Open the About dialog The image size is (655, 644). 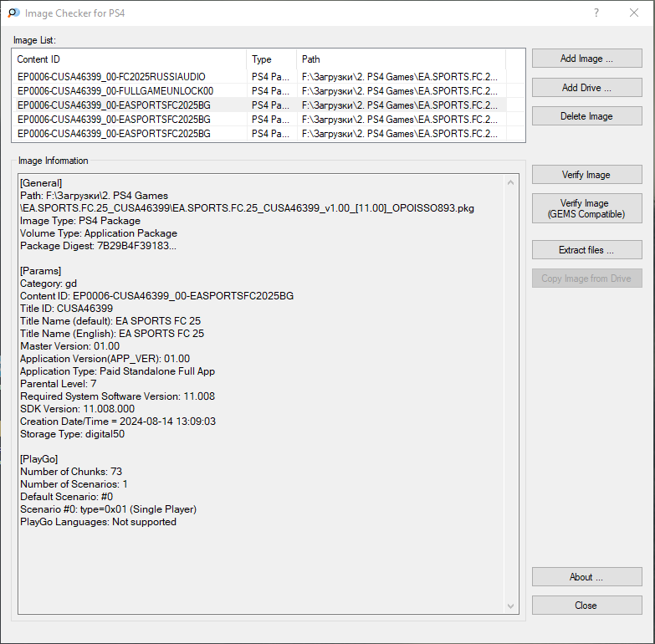click(586, 577)
